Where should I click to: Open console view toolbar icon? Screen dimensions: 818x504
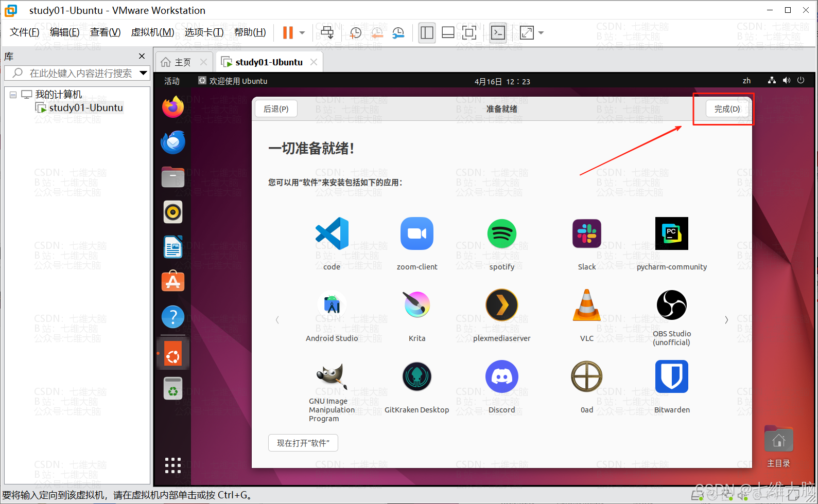click(498, 33)
